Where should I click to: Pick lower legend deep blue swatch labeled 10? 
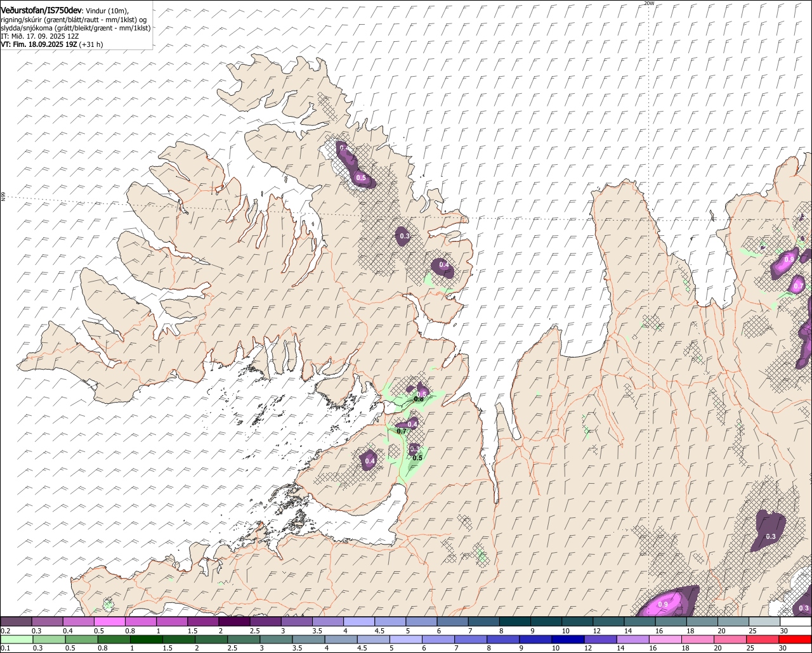coord(568,639)
